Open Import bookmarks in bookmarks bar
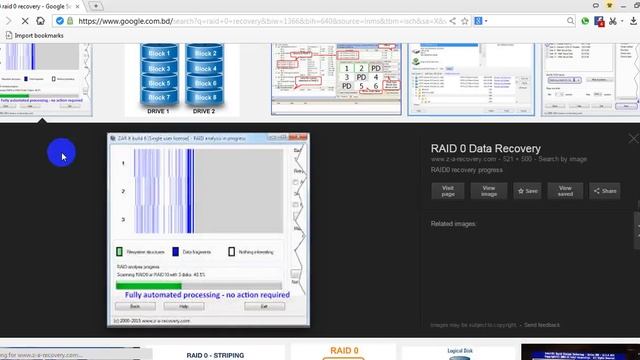Image resolution: width=640 pixels, height=360 pixels. pos(35,36)
